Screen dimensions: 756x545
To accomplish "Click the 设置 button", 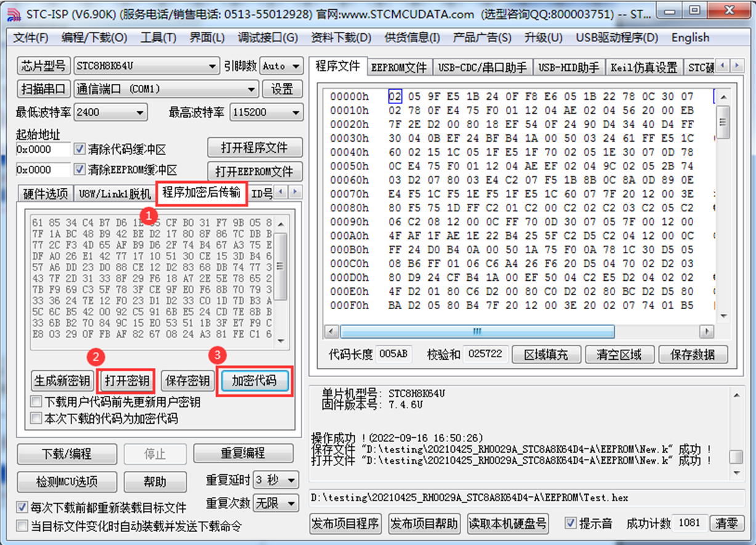I will pos(282,89).
